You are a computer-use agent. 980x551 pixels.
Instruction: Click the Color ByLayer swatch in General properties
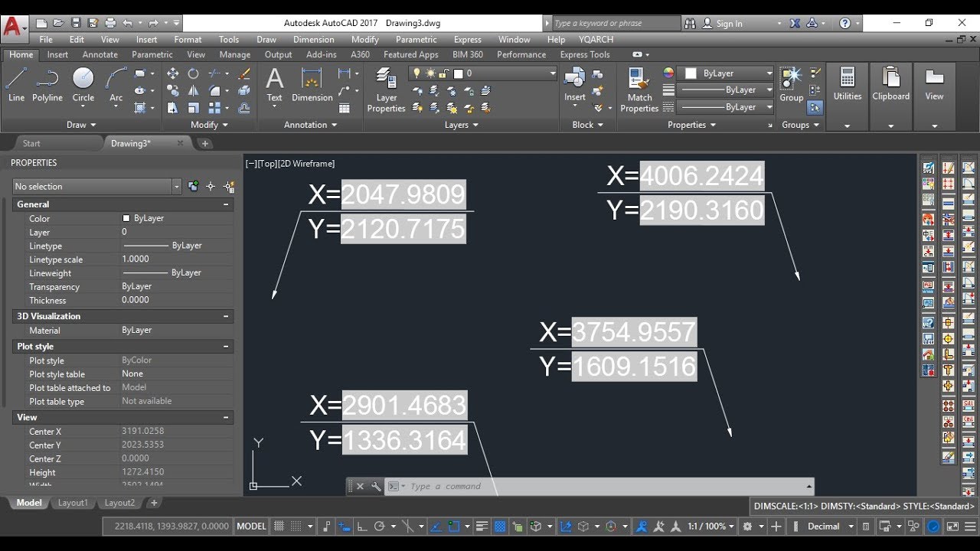click(126, 218)
